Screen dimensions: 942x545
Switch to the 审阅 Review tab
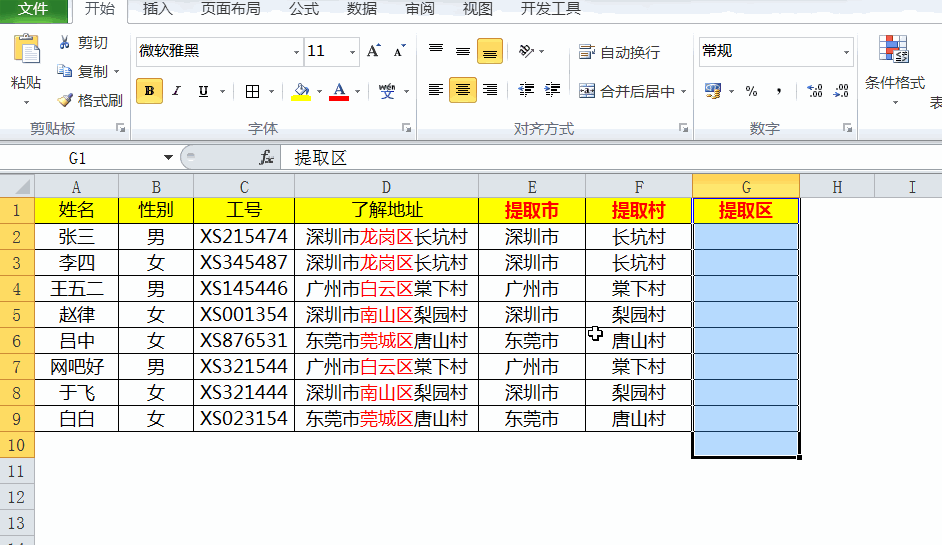click(419, 9)
